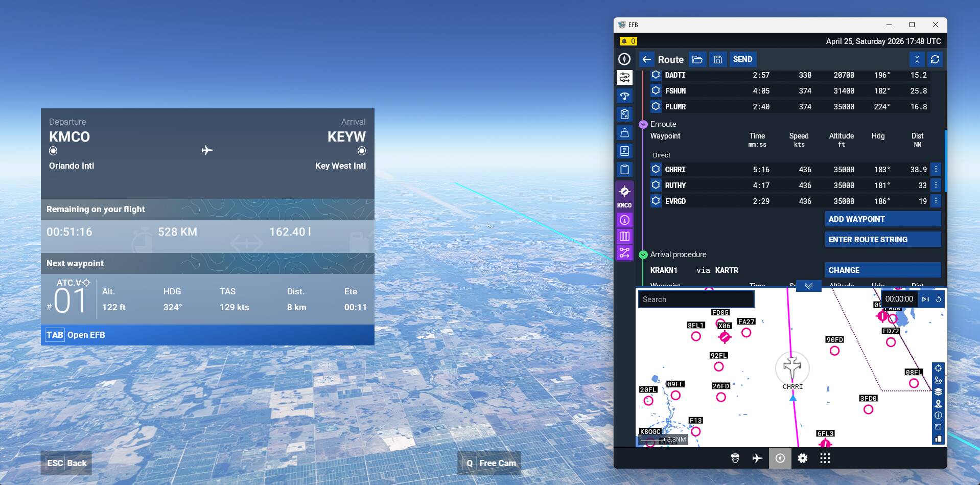Start or pause the map timer
This screenshot has width=980, height=485.
pyautogui.click(x=925, y=299)
